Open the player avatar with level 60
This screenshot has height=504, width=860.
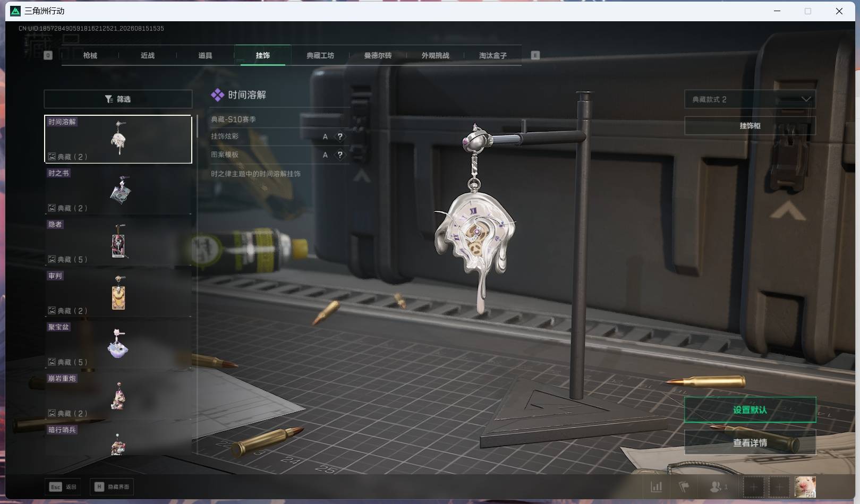tap(805, 486)
